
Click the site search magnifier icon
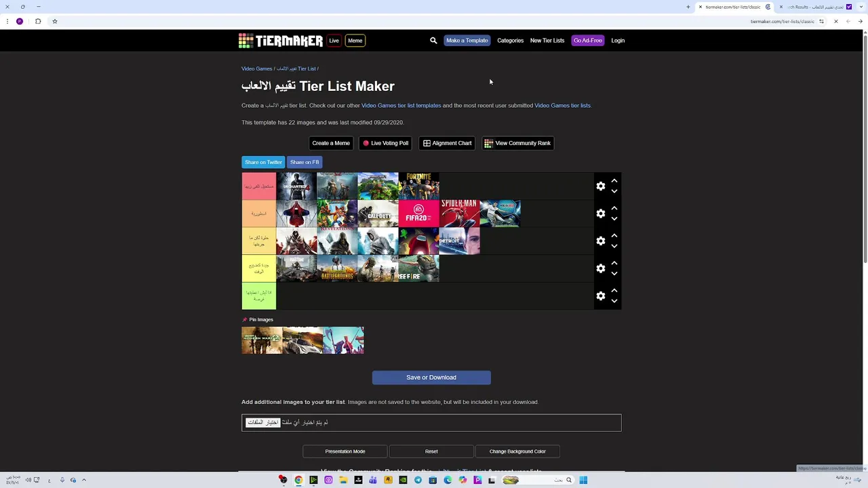coord(433,41)
